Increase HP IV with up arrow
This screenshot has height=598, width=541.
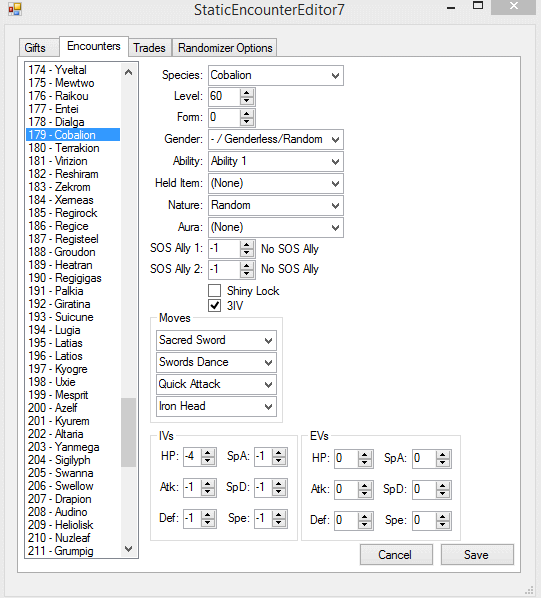208,453
